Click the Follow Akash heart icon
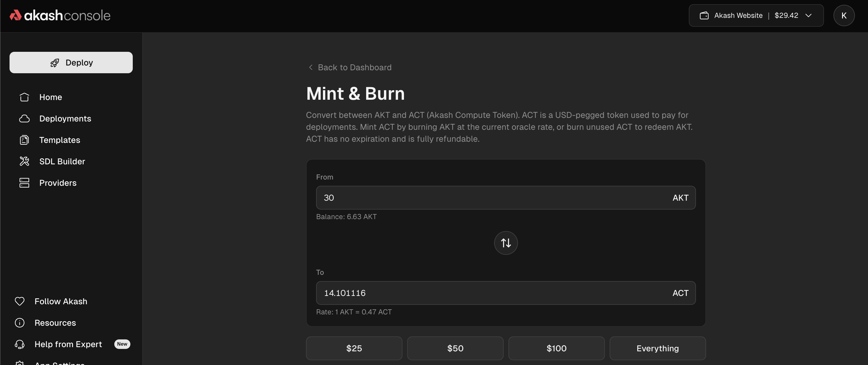Screen dimensions: 868x365 pos(20,301)
